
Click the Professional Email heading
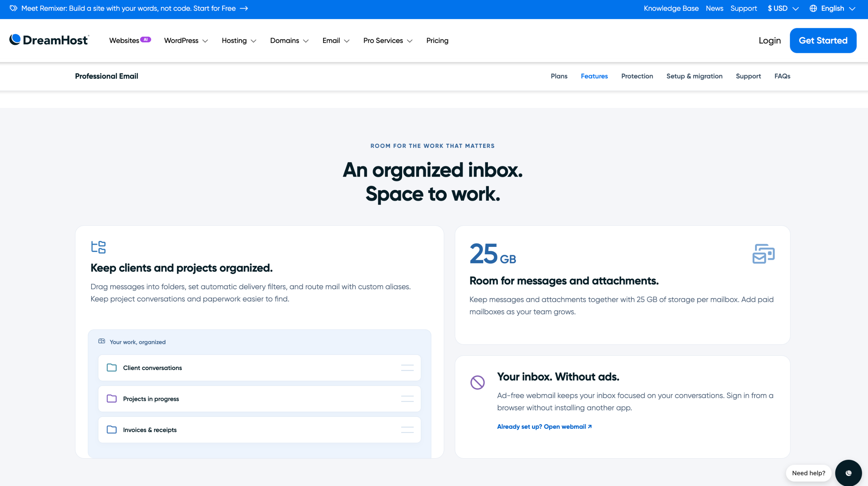coord(106,76)
